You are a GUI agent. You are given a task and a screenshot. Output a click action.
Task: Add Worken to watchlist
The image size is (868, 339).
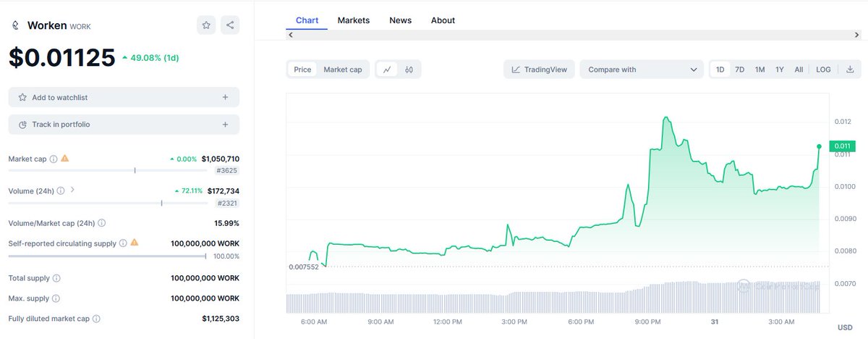coord(124,97)
